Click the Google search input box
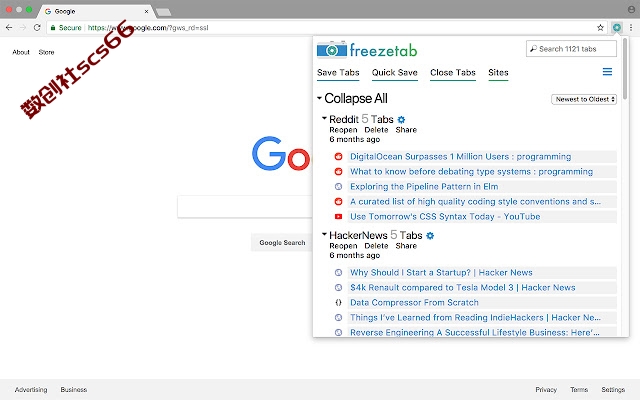This screenshot has width=640, height=400. point(245,207)
